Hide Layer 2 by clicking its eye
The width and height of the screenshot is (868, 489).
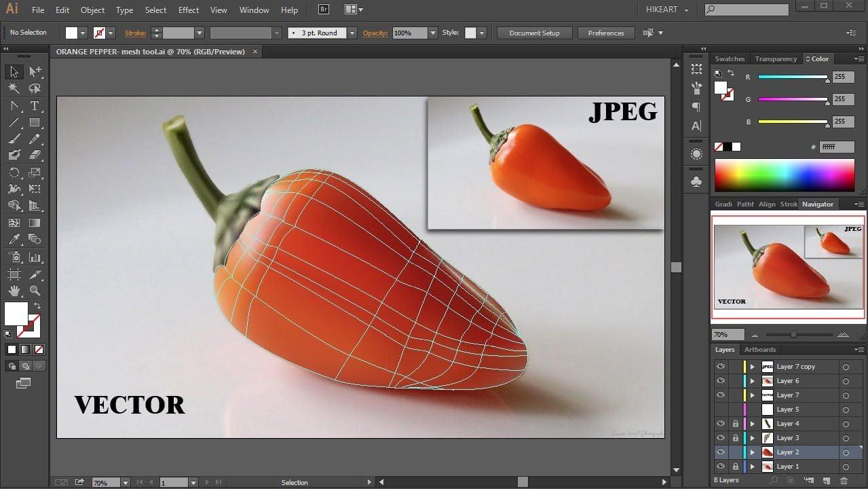click(721, 452)
